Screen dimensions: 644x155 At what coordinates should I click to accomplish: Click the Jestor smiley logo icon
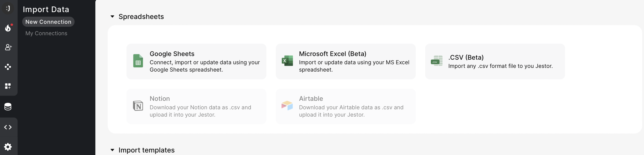(x=8, y=8)
